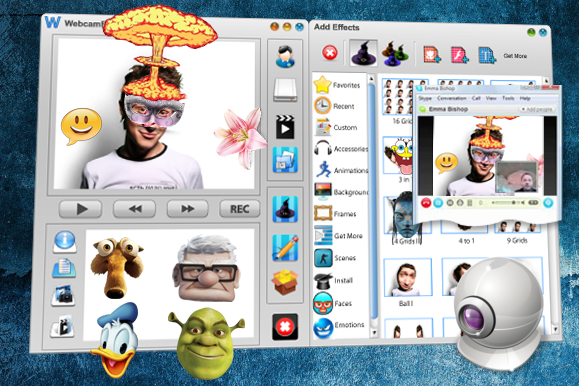Select the pencil doodle tool icon

point(285,247)
